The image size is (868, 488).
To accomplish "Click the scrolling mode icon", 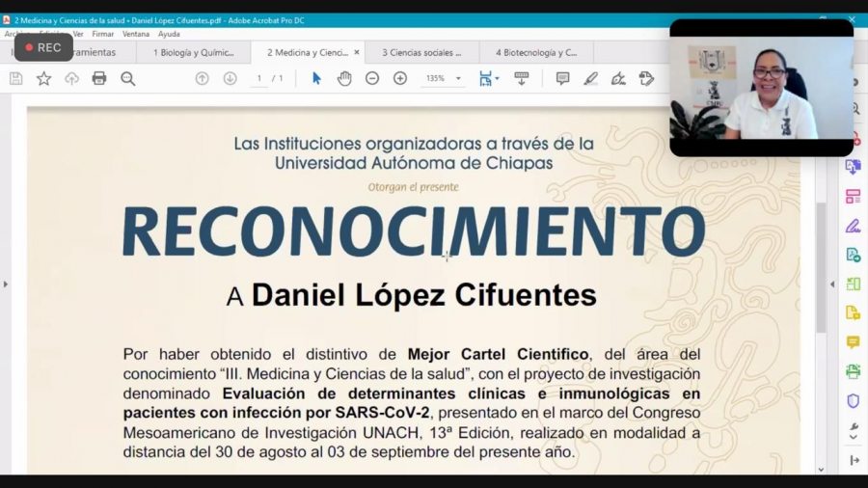I will pos(522,78).
